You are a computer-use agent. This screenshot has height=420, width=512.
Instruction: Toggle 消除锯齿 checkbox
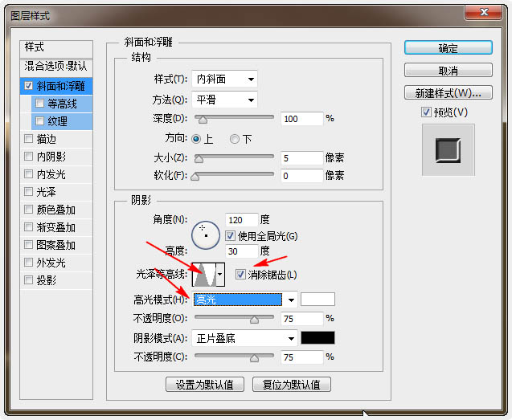[240, 274]
